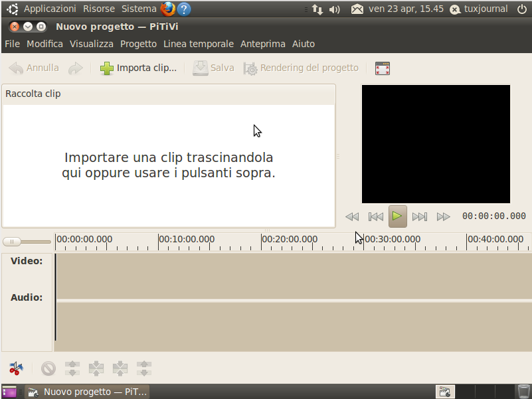
Task: Click the delete selected clip icon
Action: (x=48, y=368)
